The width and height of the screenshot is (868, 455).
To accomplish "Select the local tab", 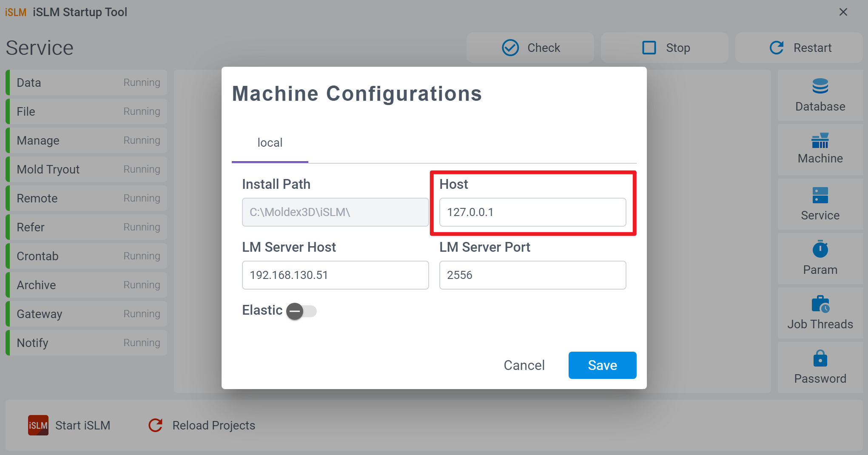I will point(270,143).
